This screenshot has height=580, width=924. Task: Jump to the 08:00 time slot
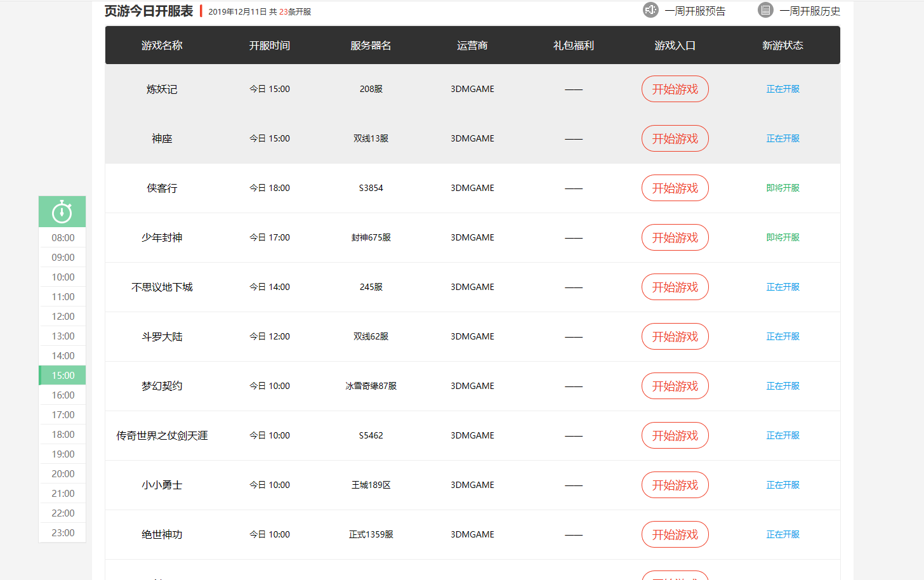pos(63,237)
